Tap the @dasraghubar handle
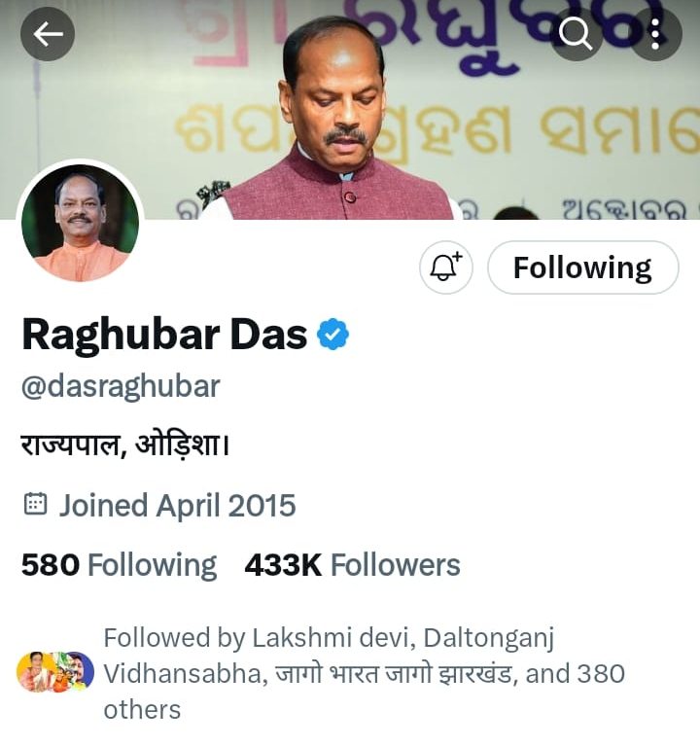Viewport: 700px width, 747px height. 121,386
